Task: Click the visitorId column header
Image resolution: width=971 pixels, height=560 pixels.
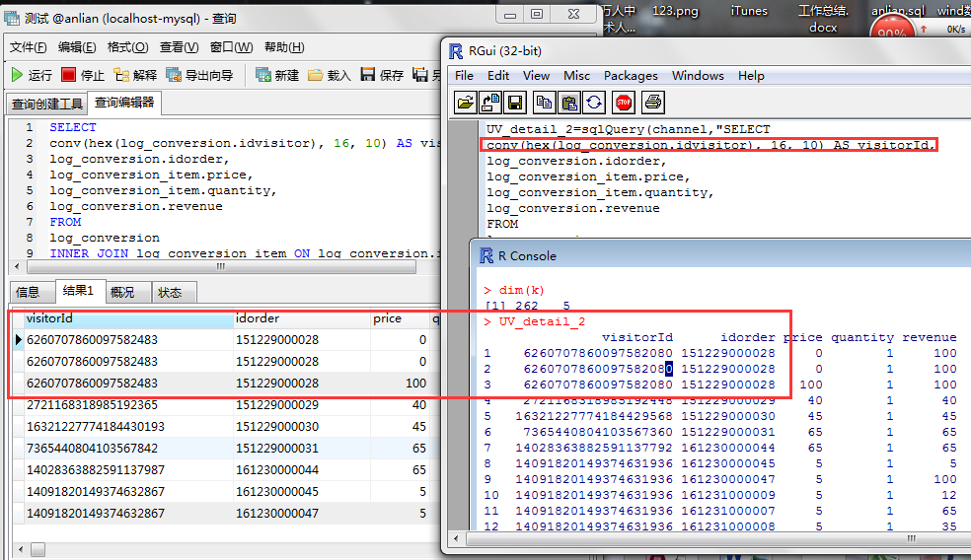Action: [x=118, y=318]
